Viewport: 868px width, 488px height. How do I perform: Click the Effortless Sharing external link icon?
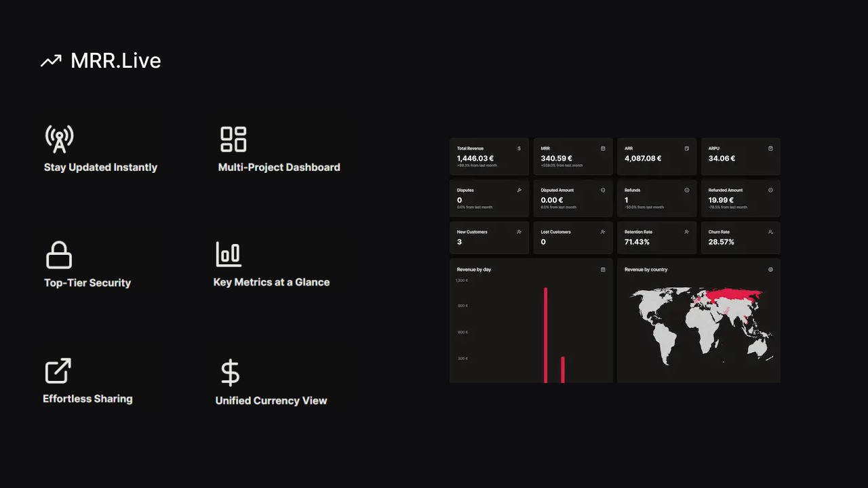pyautogui.click(x=58, y=371)
